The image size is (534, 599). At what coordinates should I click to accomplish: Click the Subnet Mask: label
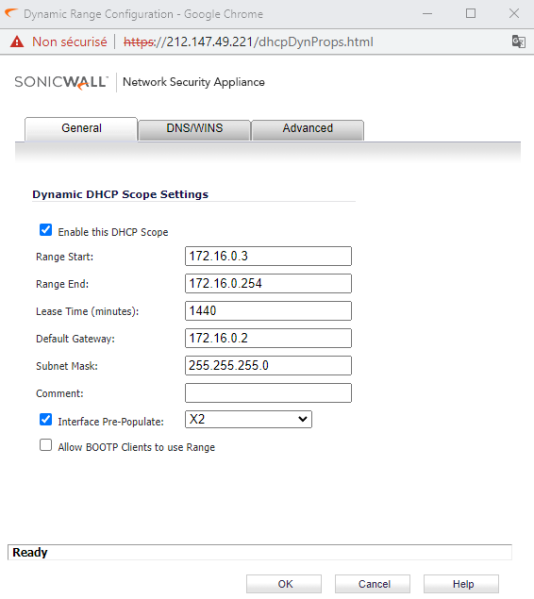pyautogui.click(x=67, y=366)
